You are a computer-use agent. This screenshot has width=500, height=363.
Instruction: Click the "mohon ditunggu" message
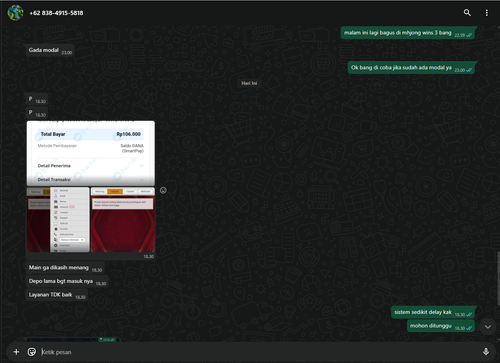(441, 326)
